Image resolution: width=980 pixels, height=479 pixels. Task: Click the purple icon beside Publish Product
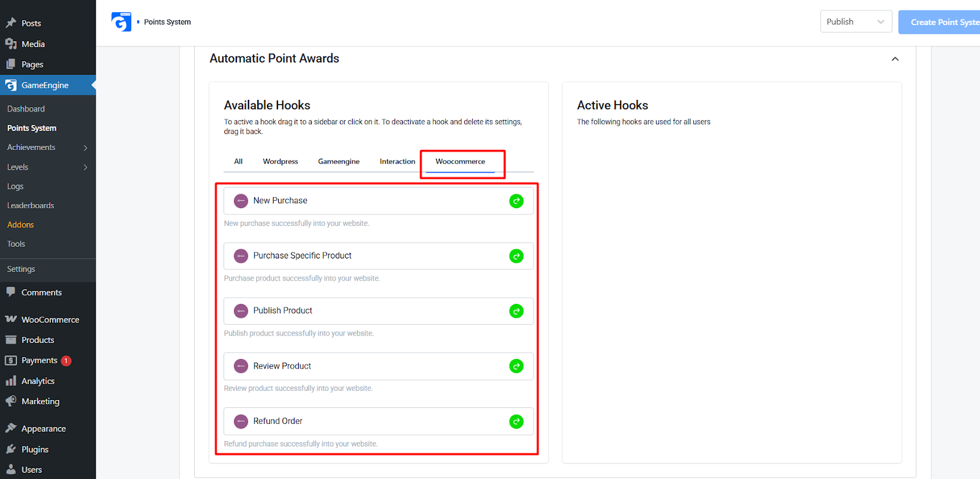(241, 311)
